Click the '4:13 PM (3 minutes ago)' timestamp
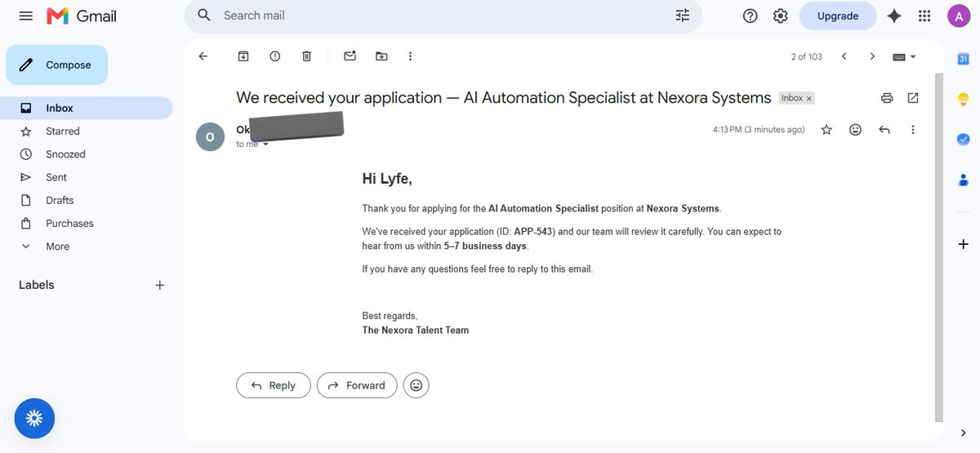The width and height of the screenshot is (980, 453). point(759,130)
